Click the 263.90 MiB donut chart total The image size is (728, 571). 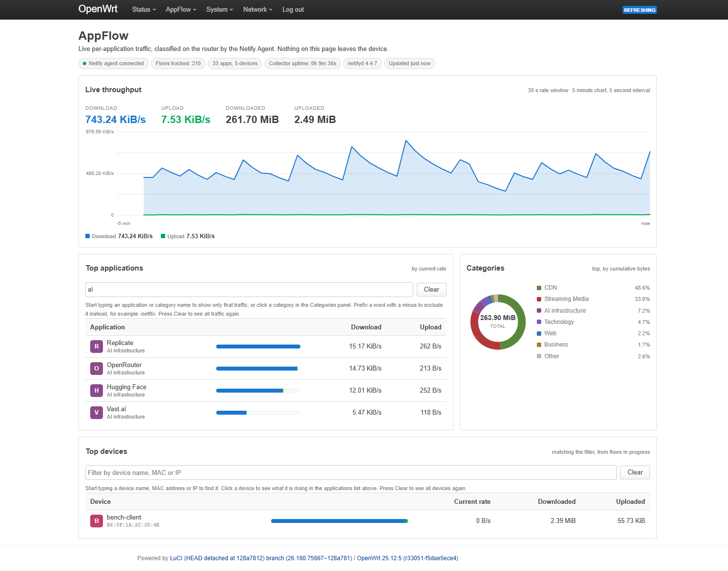pyautogui.click(x=498, y=318)
